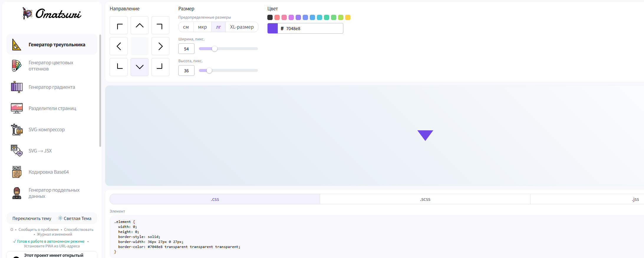Viewport: 644px width, 258px height.
Task: Set triangle direction to top-left corner
Action: [118, 25]
